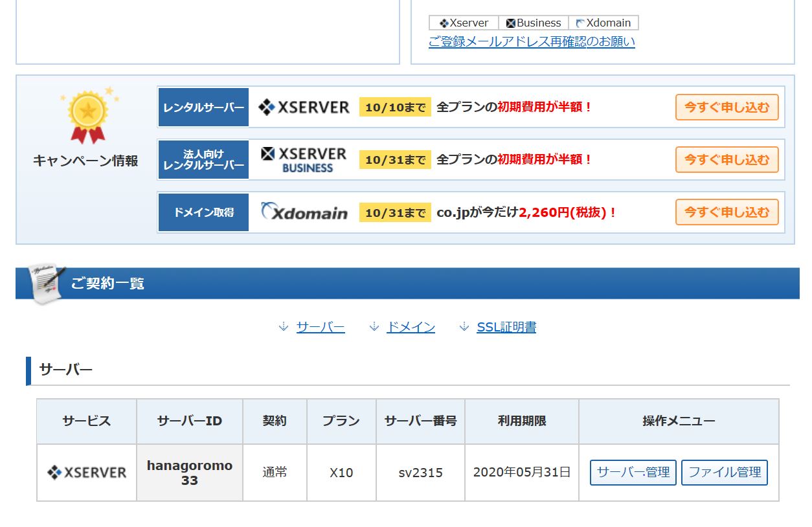Click the 10/31まで badge in XSERVER BUSINESS row
The image size is (812, 527).
click(395, 160)
